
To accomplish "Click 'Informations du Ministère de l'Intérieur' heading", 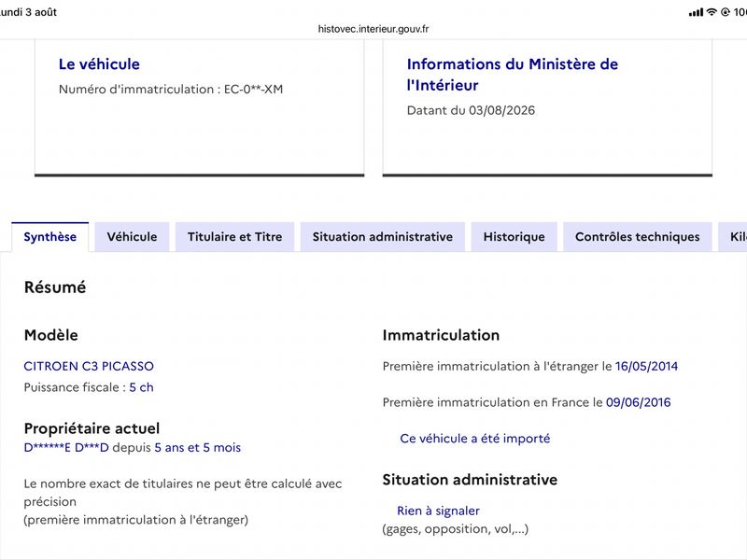I will (512, 75).
